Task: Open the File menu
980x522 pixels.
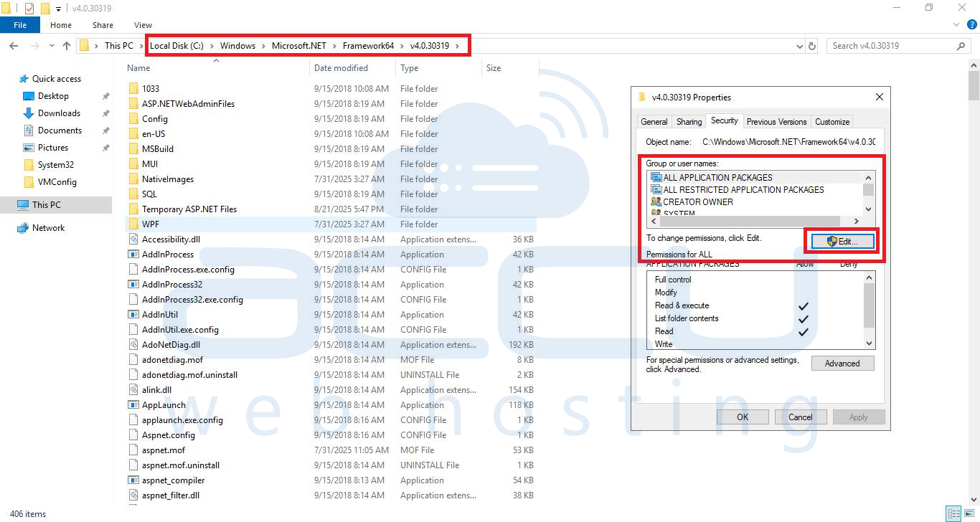Action: (x=20, y=25)
